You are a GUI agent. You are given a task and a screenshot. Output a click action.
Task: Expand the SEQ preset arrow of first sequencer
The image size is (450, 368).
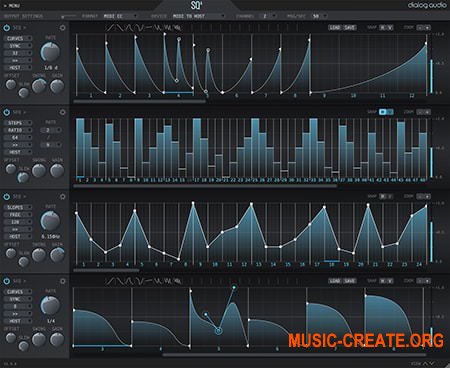click(x=25, y=28)
